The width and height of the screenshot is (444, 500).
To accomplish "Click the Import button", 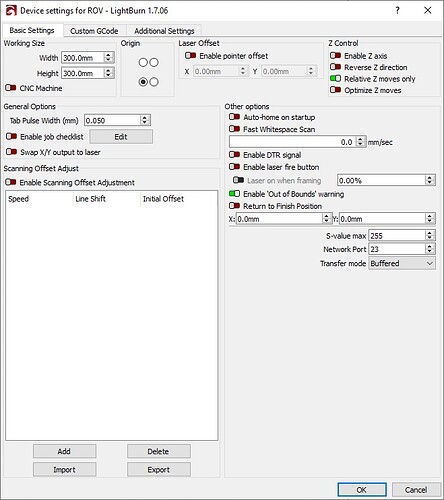I will click(64, 469).
